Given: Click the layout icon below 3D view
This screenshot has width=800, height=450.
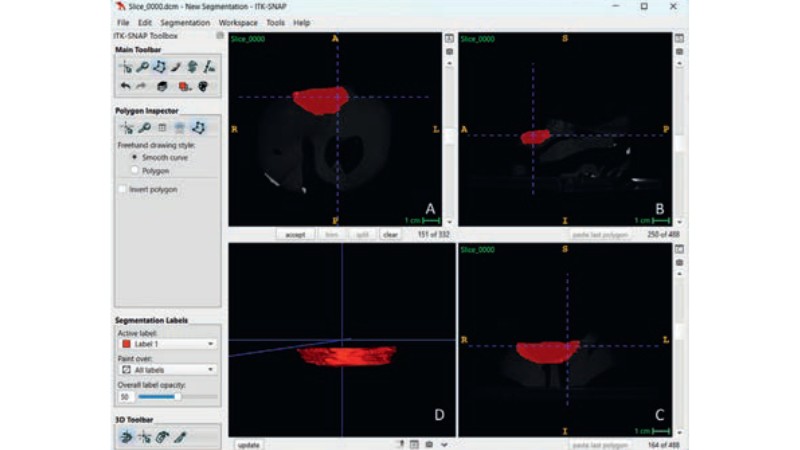Looking at the screenshot, I should [414, 445].
